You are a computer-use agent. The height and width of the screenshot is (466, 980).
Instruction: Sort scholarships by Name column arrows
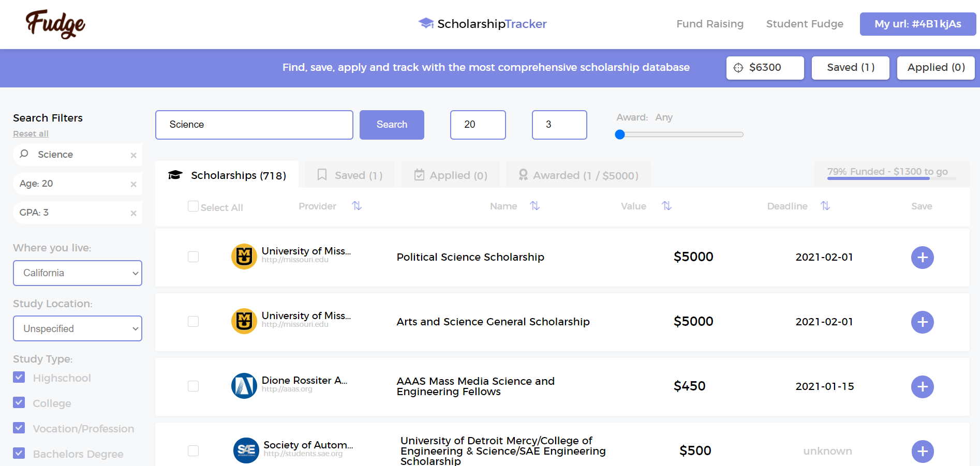(534, 206)
